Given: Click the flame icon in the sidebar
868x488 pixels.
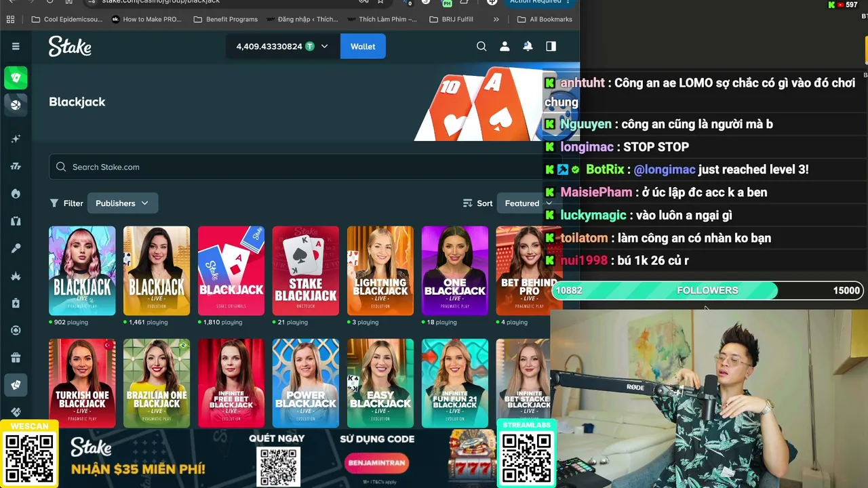Looking at the screenshot, I should (x=16, y=194).
